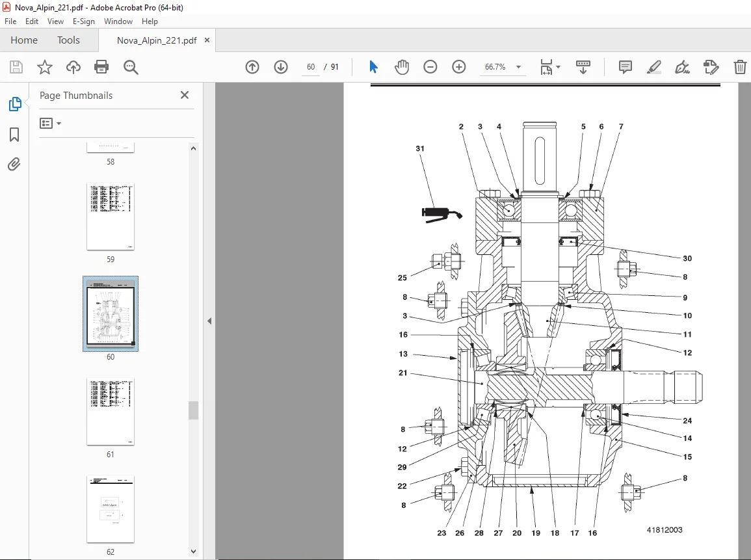Go to next page with the down arrow
The height and width of the screenshot is (560, 751).
coord(281,67)
